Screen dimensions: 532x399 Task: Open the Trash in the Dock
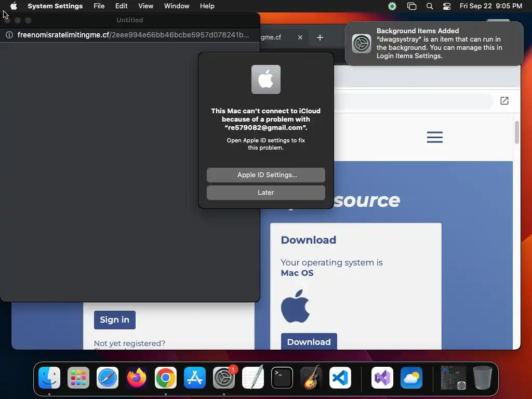coord(483,378)
